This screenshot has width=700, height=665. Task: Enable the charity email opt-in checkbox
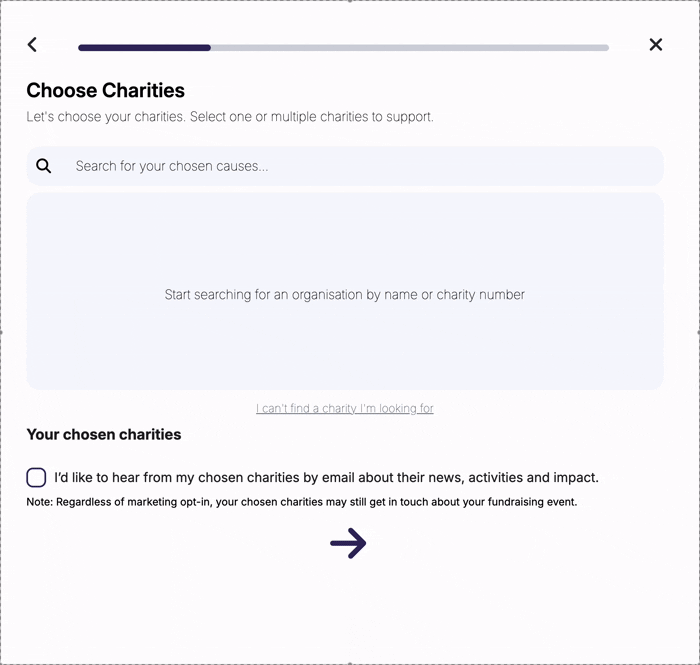tap(36, 477)
